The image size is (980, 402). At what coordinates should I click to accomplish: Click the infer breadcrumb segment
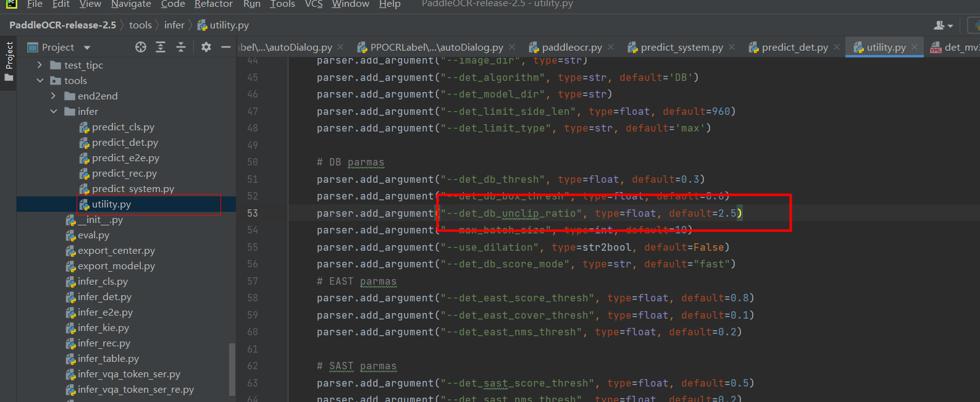(x=174, y=25)
